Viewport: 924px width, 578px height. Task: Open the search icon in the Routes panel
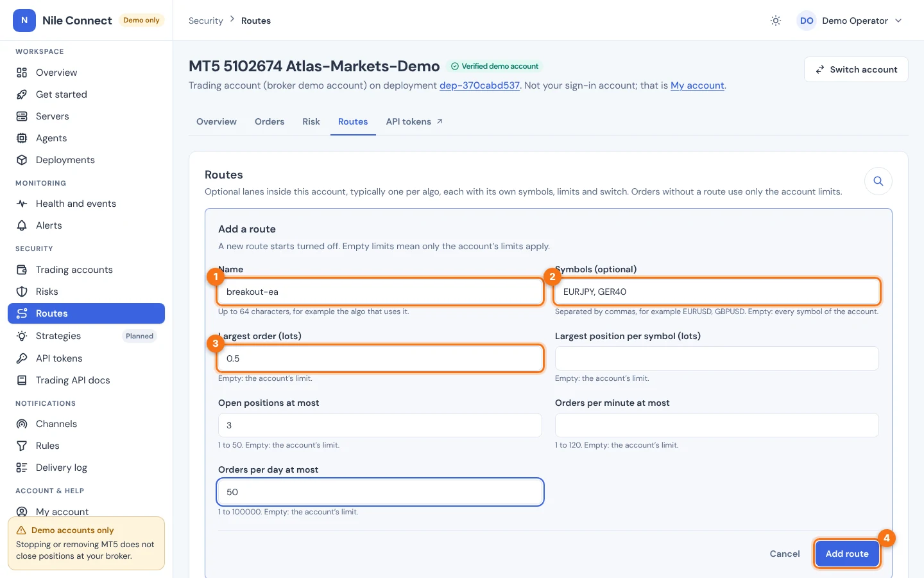pos(878,181)
